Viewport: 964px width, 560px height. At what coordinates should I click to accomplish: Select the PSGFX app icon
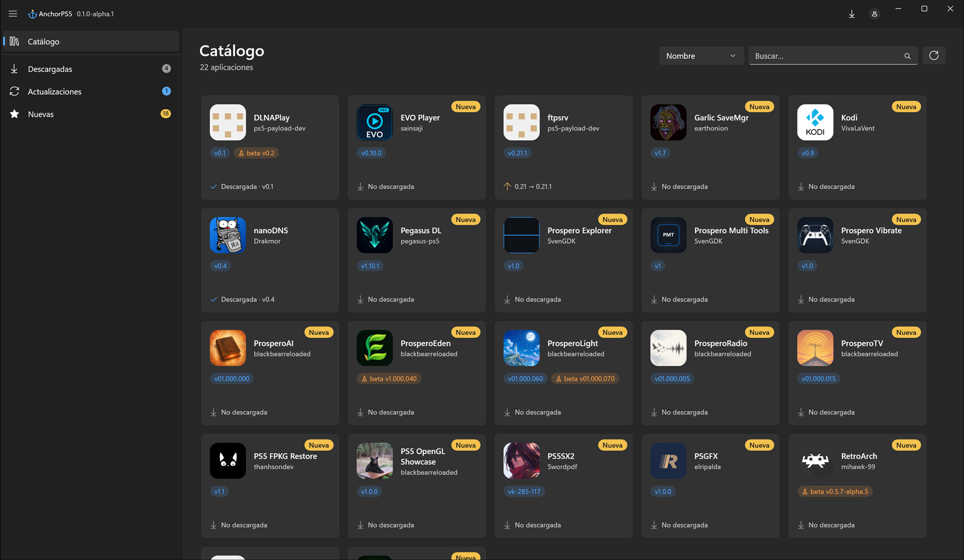[668, 461]
